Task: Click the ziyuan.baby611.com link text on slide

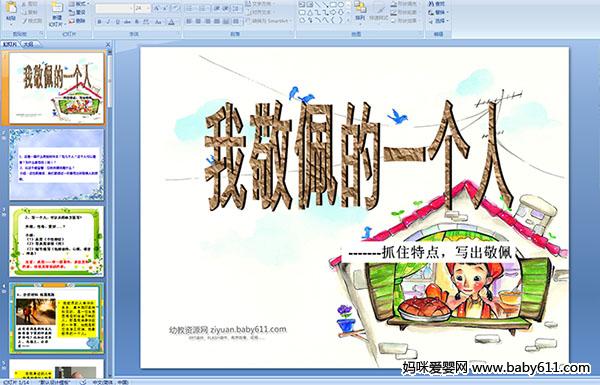Action: [x=248, y=330]
